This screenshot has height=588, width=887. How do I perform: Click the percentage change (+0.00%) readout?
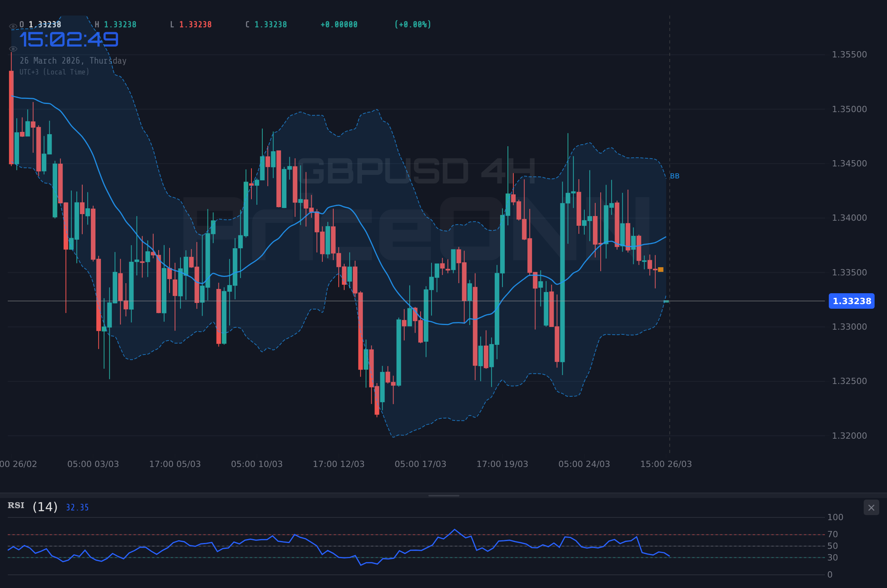pyautogui.click(x=412, y=24)
